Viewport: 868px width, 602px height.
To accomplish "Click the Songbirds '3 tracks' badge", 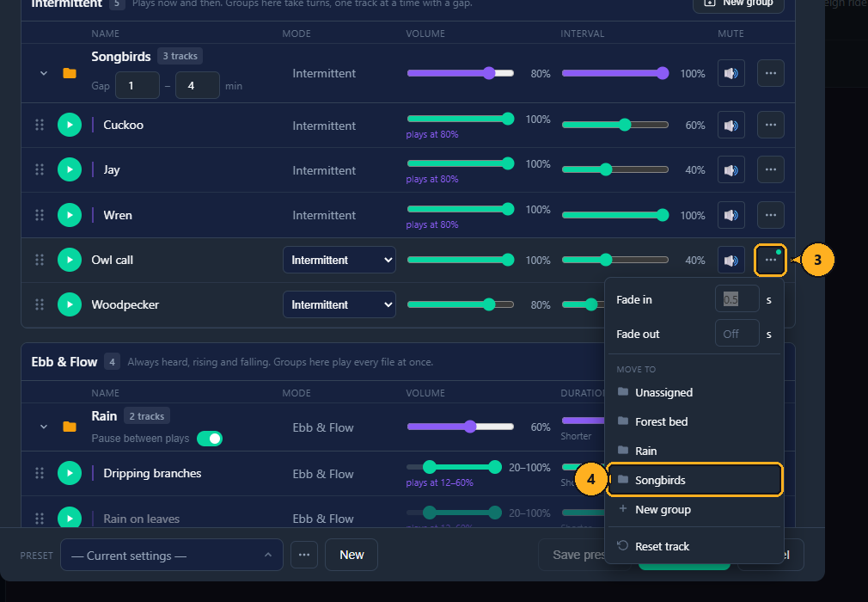I will pyautogui.click(x=180, y=56).
